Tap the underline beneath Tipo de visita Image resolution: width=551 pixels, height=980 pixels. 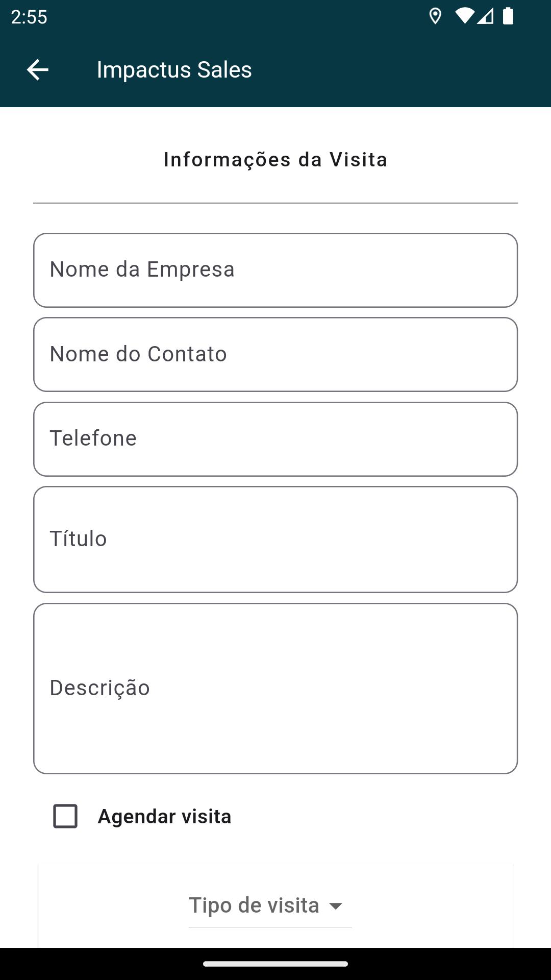pyautogui.click(x=270, y=927)
